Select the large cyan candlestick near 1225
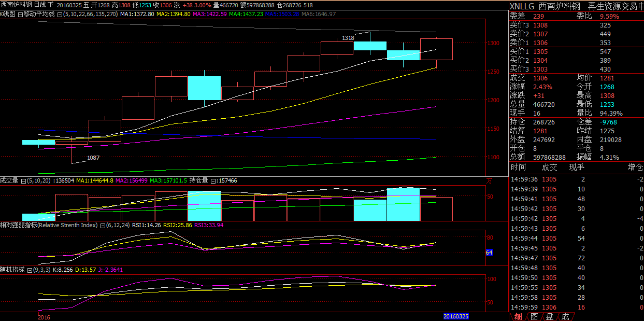Screen dimensions: 644x321 [x=204, y=88]
